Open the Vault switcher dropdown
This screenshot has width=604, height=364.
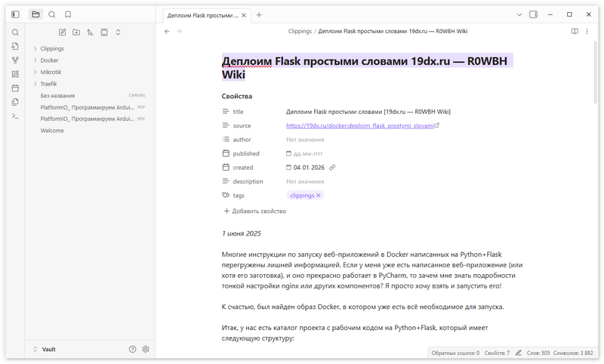(45, 350)
